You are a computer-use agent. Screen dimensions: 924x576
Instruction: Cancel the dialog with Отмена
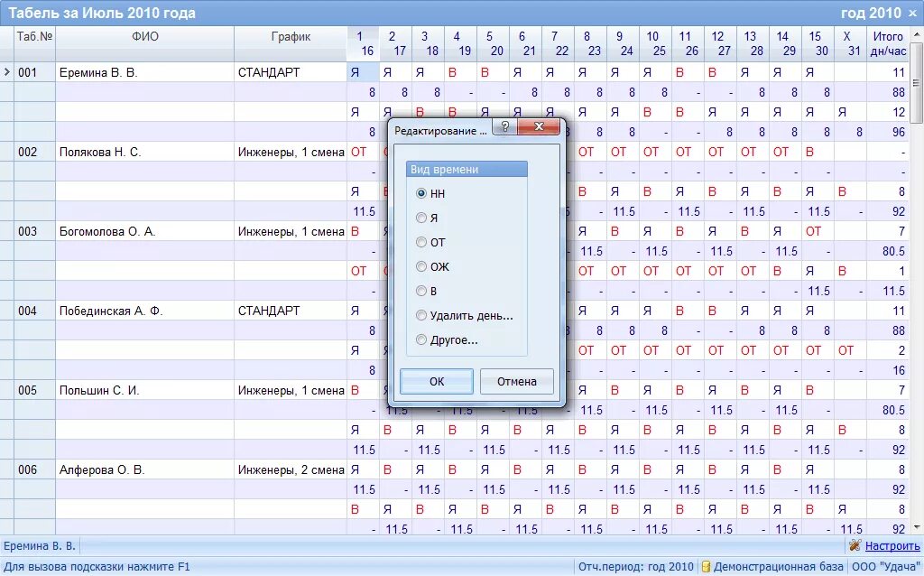pos(517,381)
